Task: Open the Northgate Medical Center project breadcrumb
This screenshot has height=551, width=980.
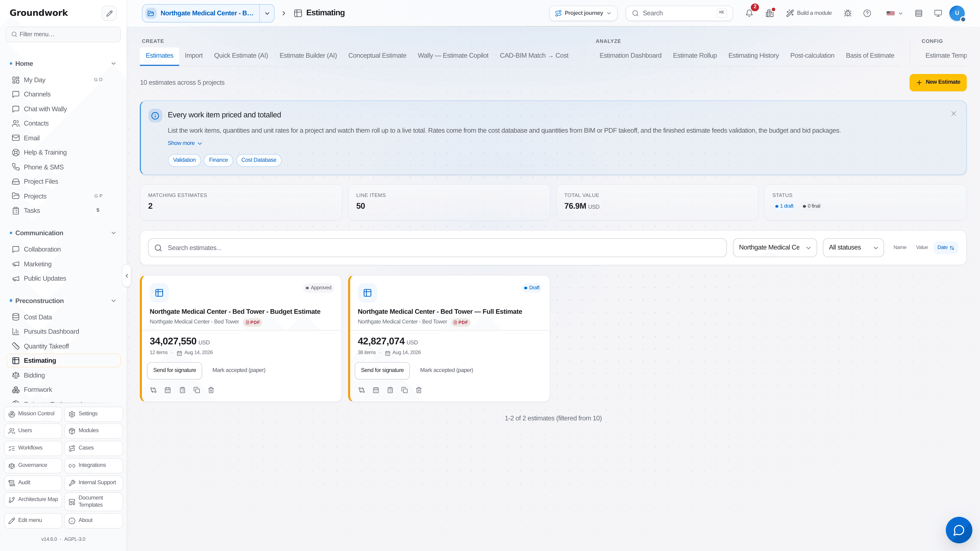Action: click(201, 13)
